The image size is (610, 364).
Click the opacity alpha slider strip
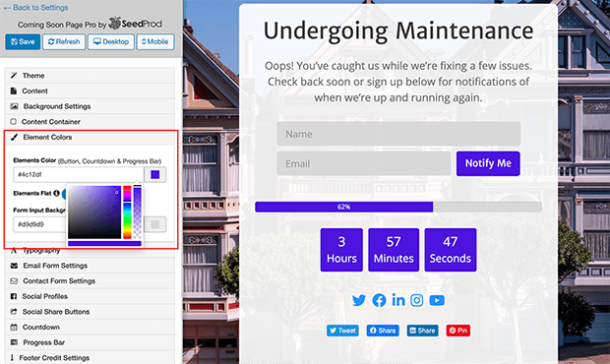click(x=138, y=212)
